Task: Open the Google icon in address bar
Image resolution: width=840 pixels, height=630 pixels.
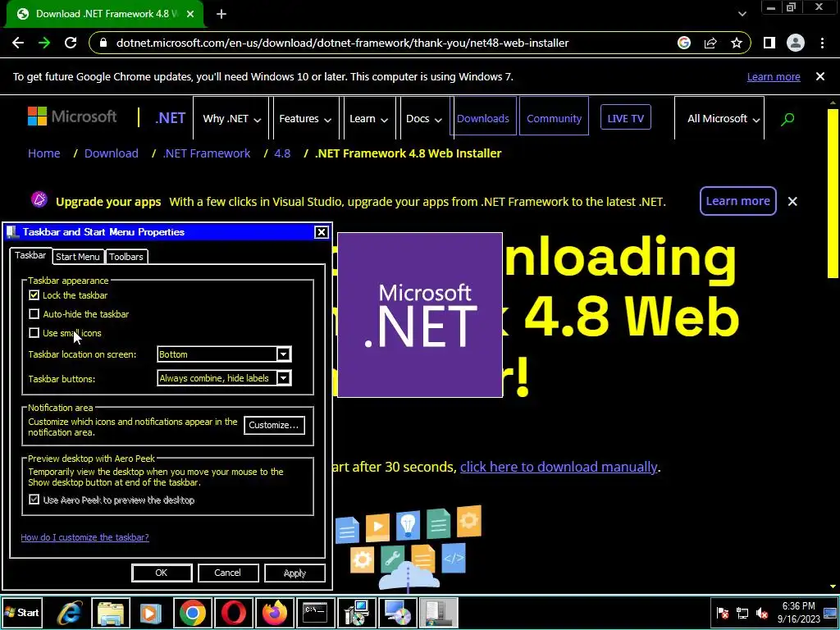Action: (683, 43)
